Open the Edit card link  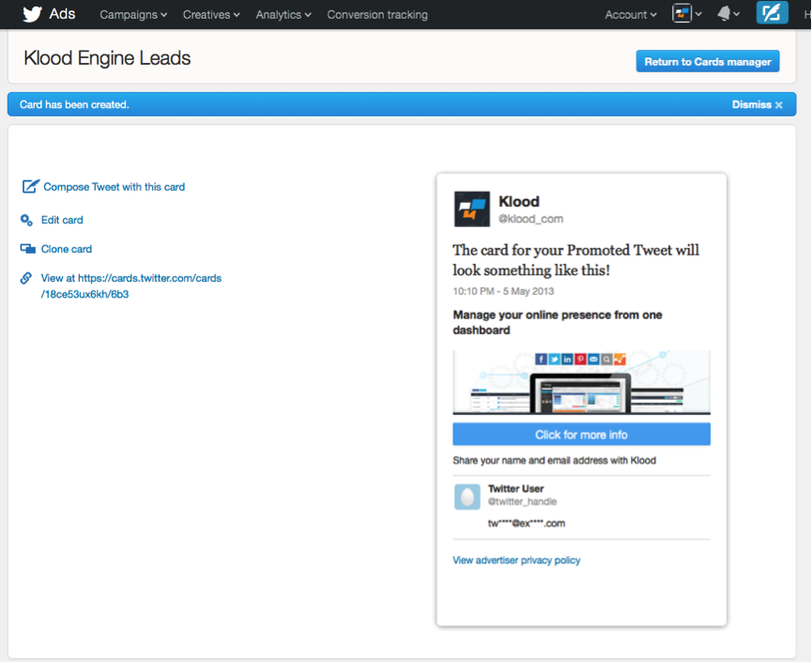[x=62, y=220]
